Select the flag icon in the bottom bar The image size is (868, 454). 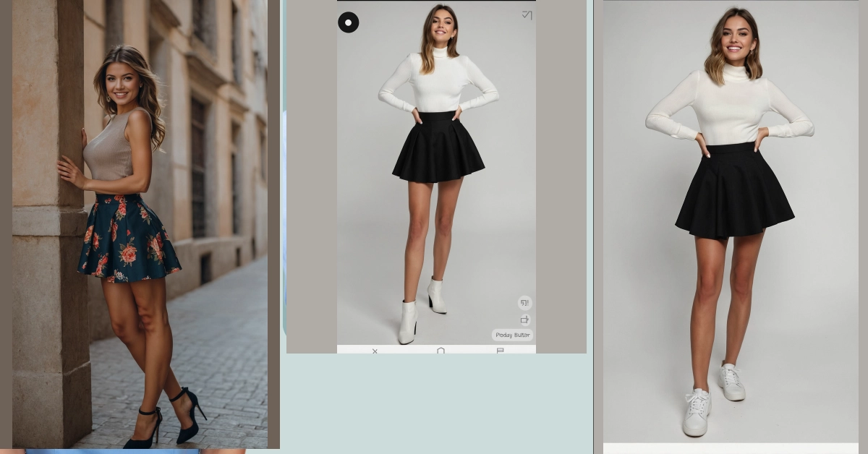[500, 351]
